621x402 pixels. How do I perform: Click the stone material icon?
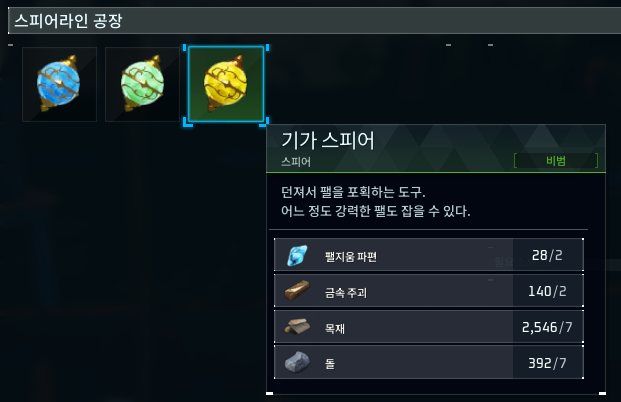[297, 362]
